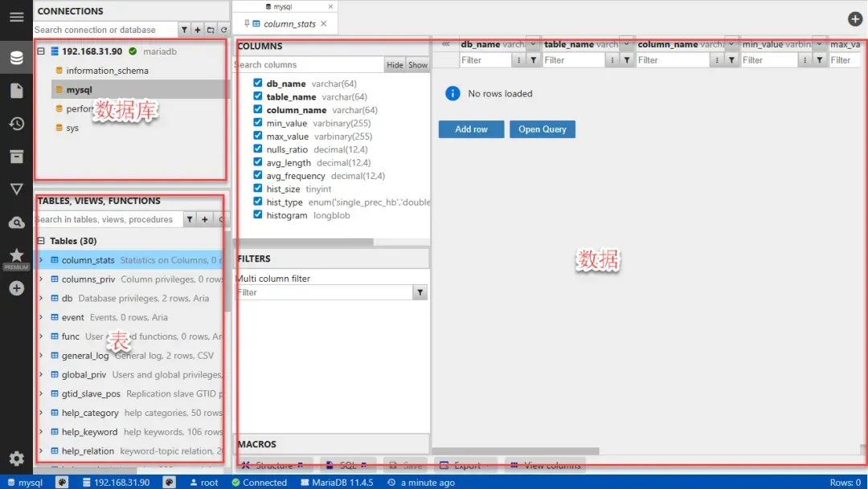Click the Show columns button
The image size is (868, 489).
point(418,65)
